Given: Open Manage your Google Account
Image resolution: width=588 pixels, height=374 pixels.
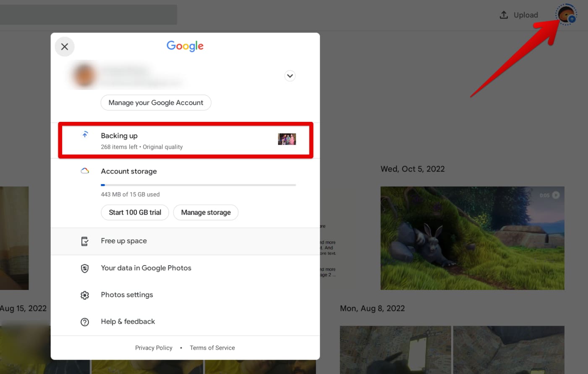Looking at the screenshot, I should tap(156, 103).
